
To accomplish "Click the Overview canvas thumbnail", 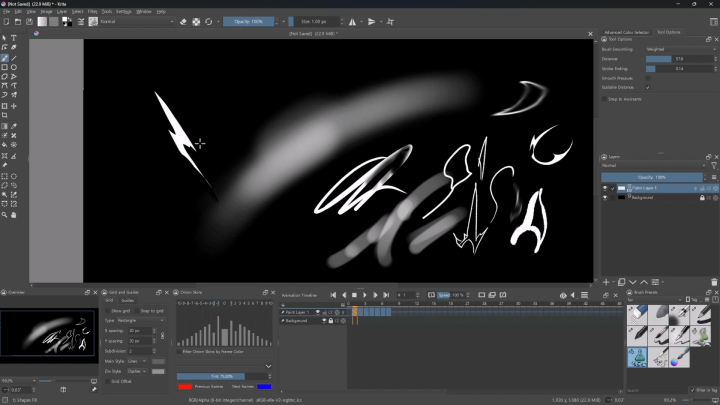I will coord(47,333).
